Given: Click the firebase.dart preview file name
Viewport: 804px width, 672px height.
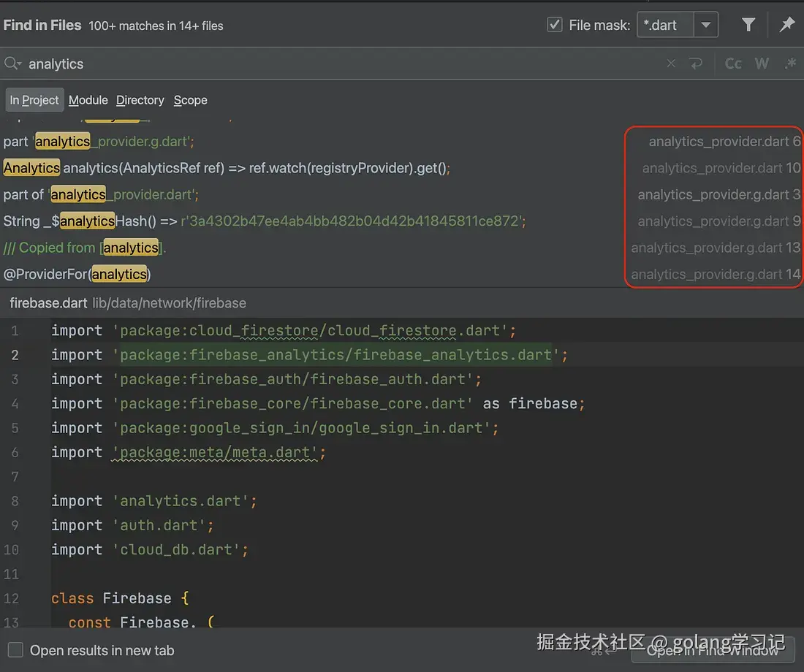Looking at the screenshot, I should [x=48, y=303].
